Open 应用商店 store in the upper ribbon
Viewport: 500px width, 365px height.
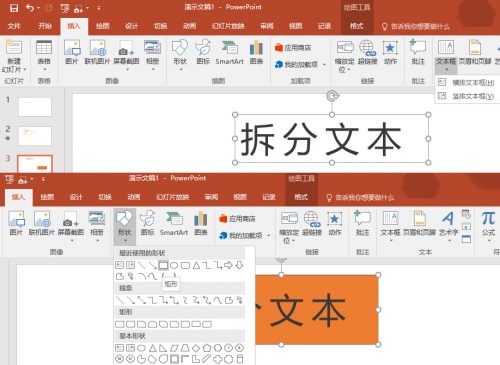pyautogui.click(x=293, y=48)
